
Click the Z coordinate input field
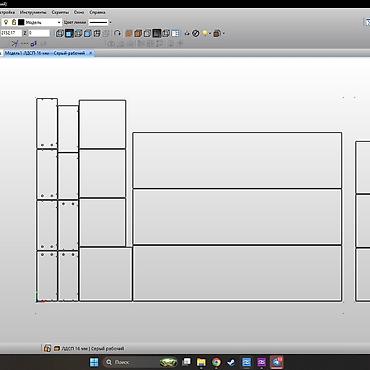tap(39, 33)
